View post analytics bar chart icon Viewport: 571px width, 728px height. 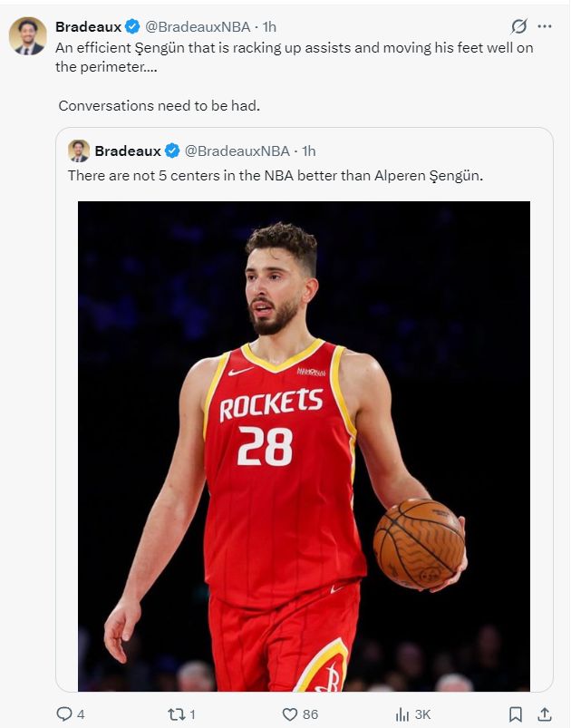tap(402, 714)
